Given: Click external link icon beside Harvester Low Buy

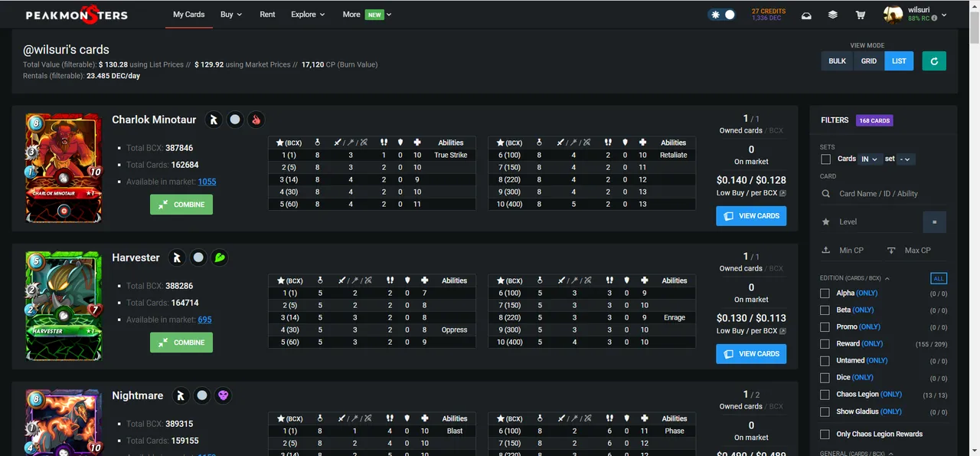Looking at the screenshot, I should click(782, 331).
